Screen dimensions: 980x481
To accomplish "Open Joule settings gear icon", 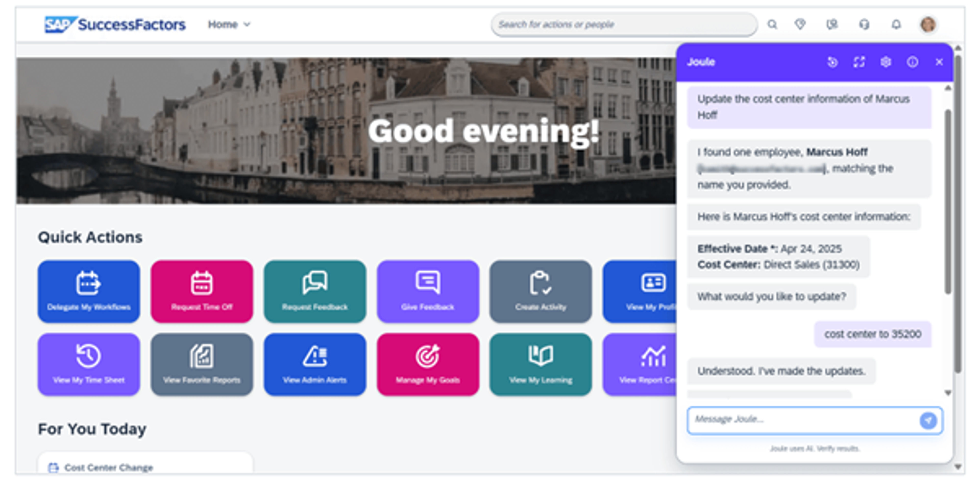I will pos(886,62).
